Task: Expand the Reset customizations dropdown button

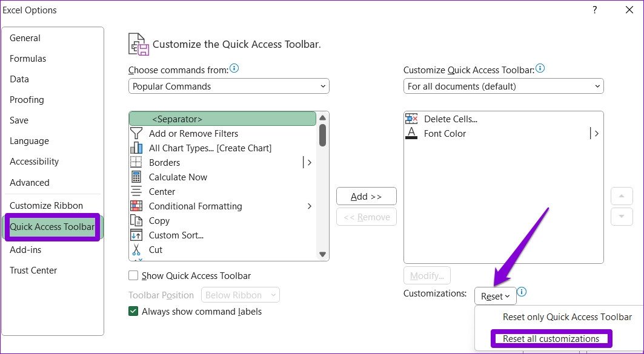Action: (496, 296)
